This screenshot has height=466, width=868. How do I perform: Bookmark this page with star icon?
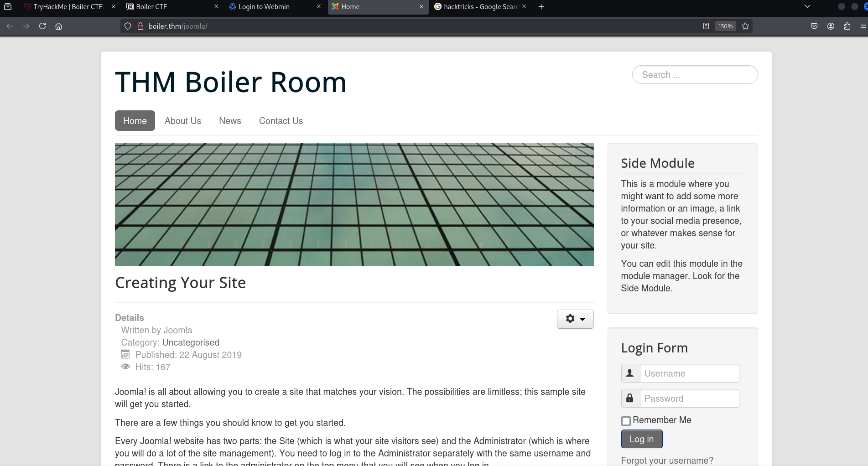click(x=745, y=26)
